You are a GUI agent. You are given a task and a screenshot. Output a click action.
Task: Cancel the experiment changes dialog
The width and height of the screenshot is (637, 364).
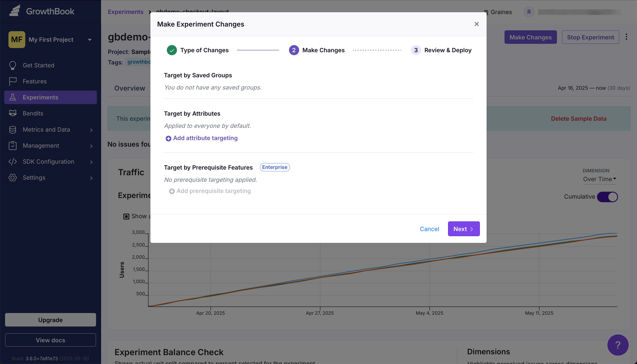pyautogui.click(x=429, y=229)
